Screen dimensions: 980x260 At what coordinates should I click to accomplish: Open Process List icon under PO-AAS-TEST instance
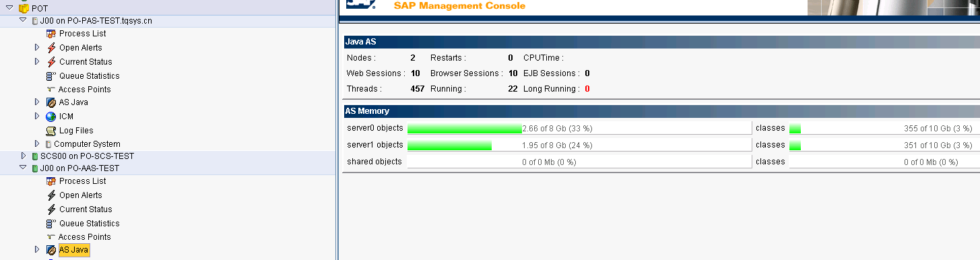click(51, 181)
